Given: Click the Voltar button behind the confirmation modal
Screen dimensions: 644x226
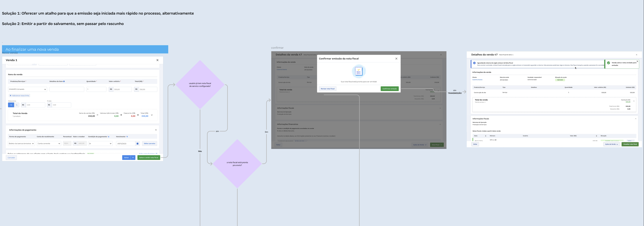Looking at the screenshot, I should (278, 145).
